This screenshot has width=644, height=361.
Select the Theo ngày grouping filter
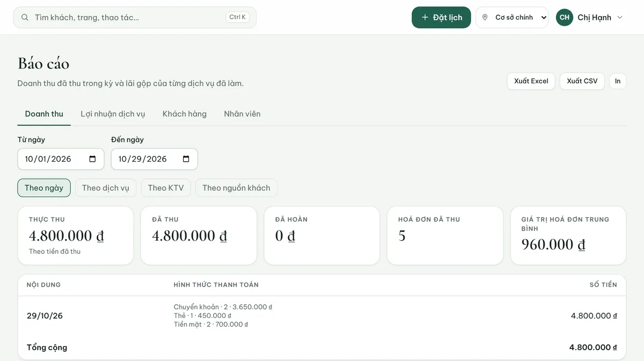(44, 188)
